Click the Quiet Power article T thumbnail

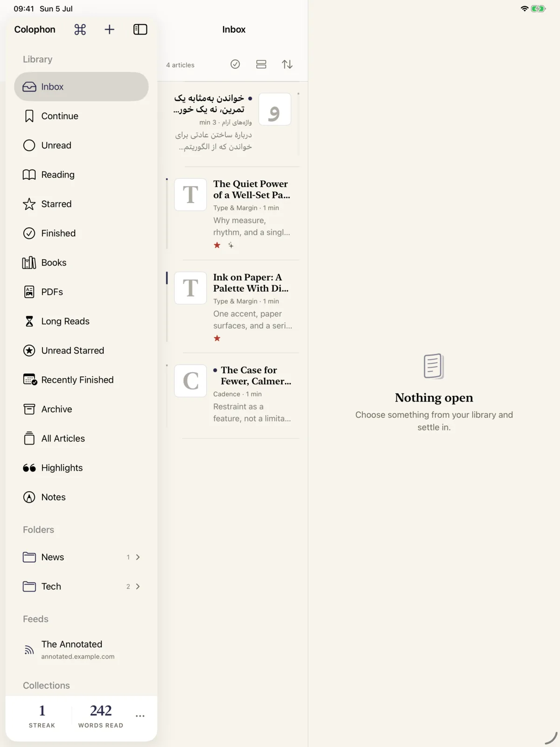point(190,195)
